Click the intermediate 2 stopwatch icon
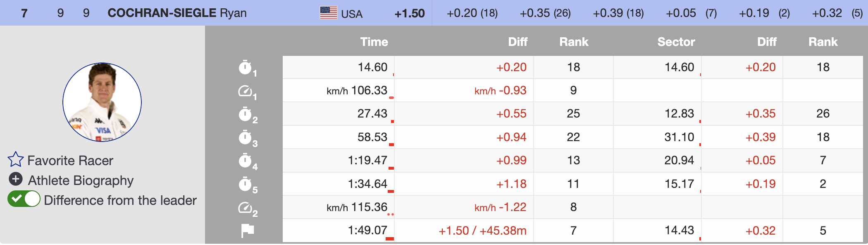Screen dimensions: 868x245 [x=246, y=114]
